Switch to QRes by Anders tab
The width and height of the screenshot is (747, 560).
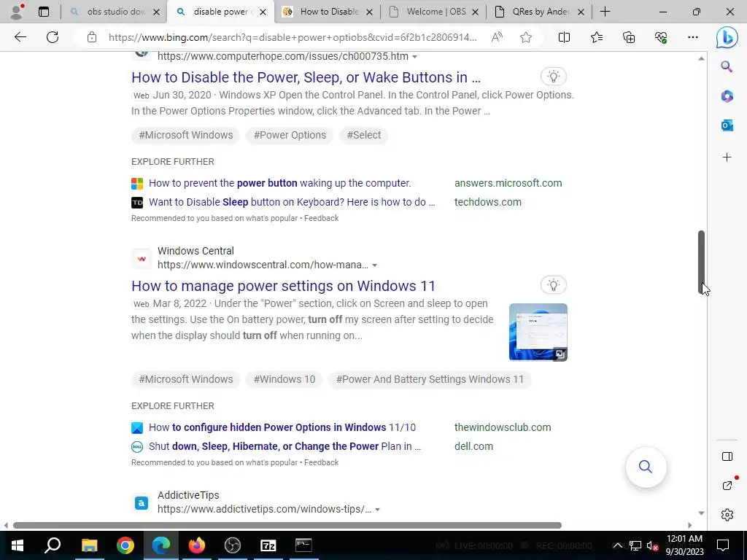[540, 12]
